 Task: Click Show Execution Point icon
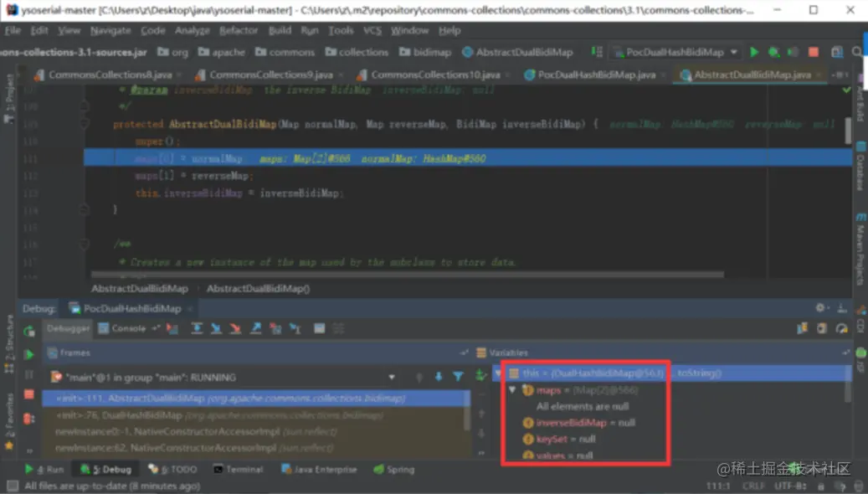click(172, 328)
